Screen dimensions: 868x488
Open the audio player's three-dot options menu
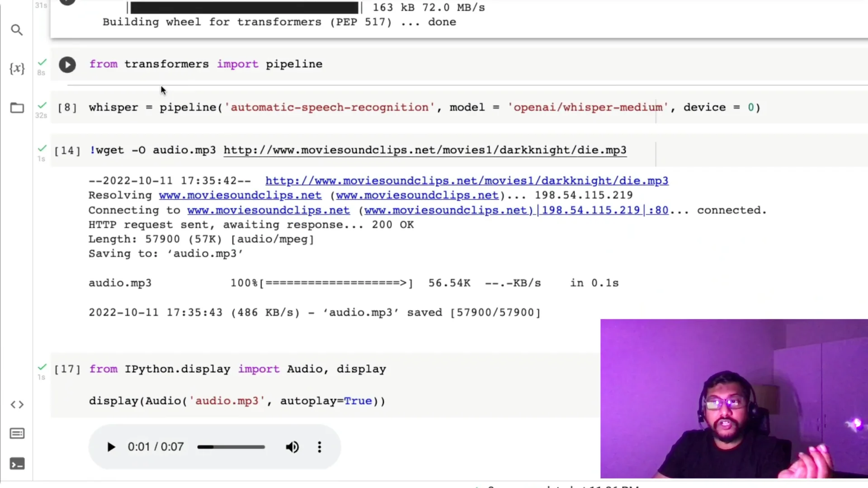(x=319, y=447)
